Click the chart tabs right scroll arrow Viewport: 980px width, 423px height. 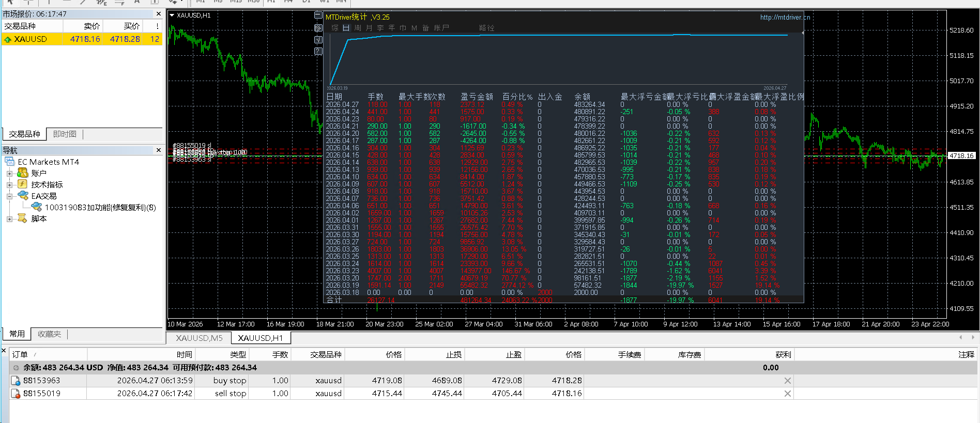coord(973,337)
